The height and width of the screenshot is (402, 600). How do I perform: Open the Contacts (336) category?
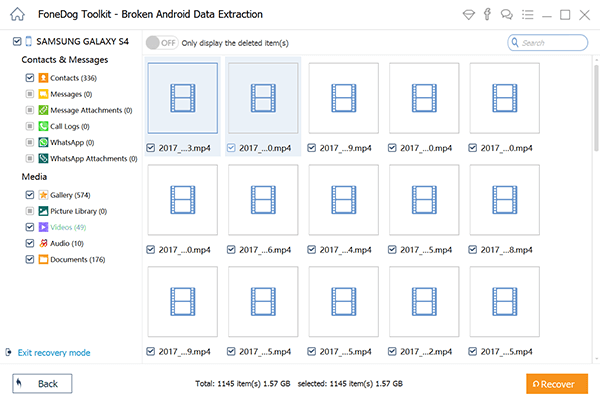[73, 78]
